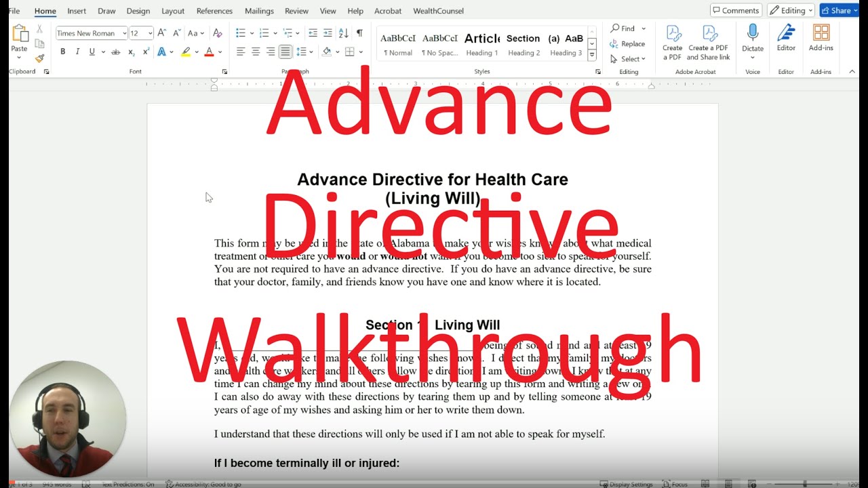Image resolution: width=868 pixels, height=488 pixels.
Task: Apply the Heading 2 style
Action: click(x=524, y=44)
